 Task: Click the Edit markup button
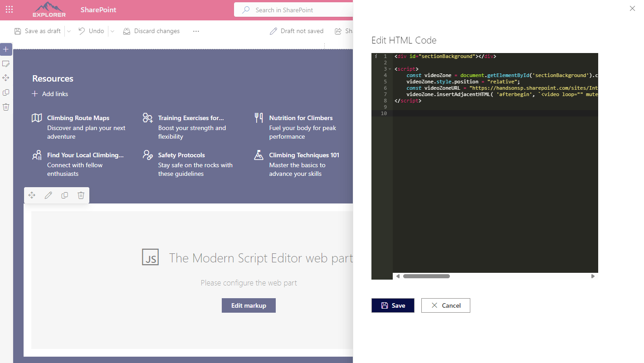click(249, 305)
